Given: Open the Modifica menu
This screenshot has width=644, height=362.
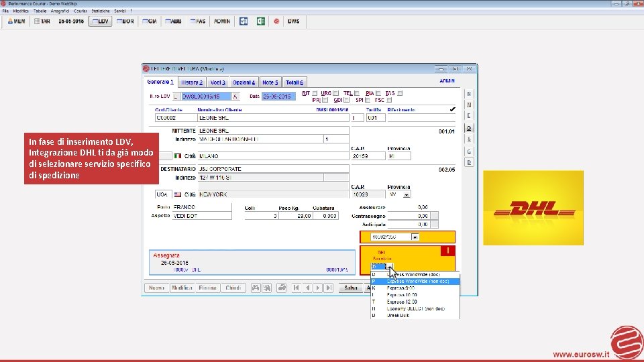Looking at the screenshot, I should pyautogui.click(x=21, y=11).
